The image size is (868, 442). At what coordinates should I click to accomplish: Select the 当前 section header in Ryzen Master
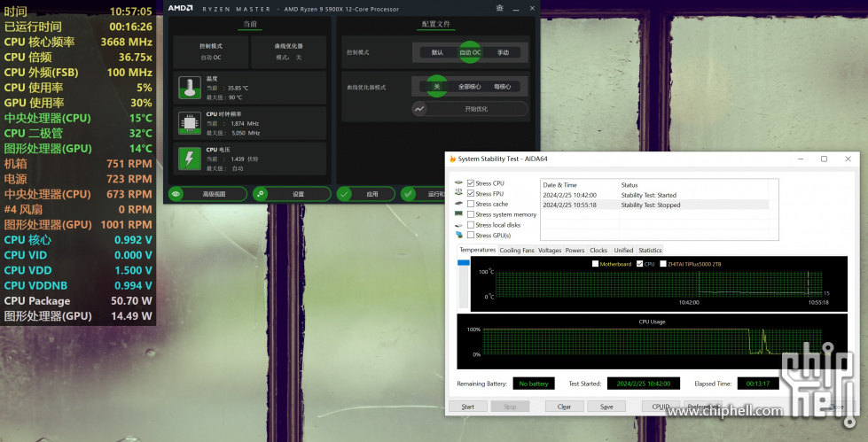[x=250, y=24]
